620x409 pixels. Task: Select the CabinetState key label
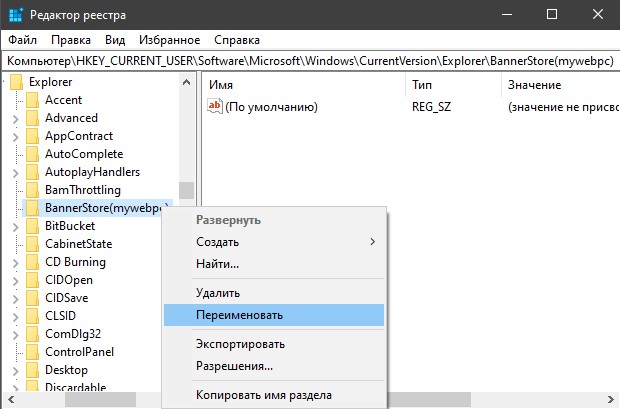[79, 244]
